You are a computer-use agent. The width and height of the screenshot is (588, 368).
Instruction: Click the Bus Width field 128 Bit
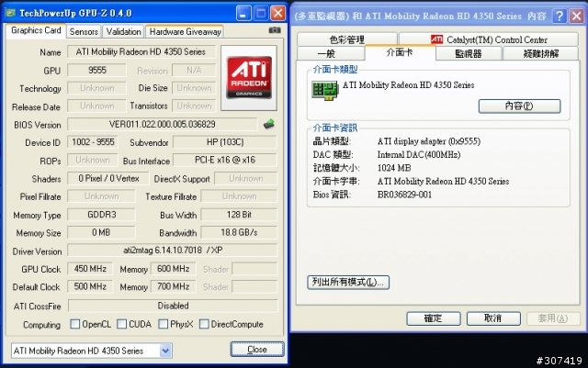(239, 215)
